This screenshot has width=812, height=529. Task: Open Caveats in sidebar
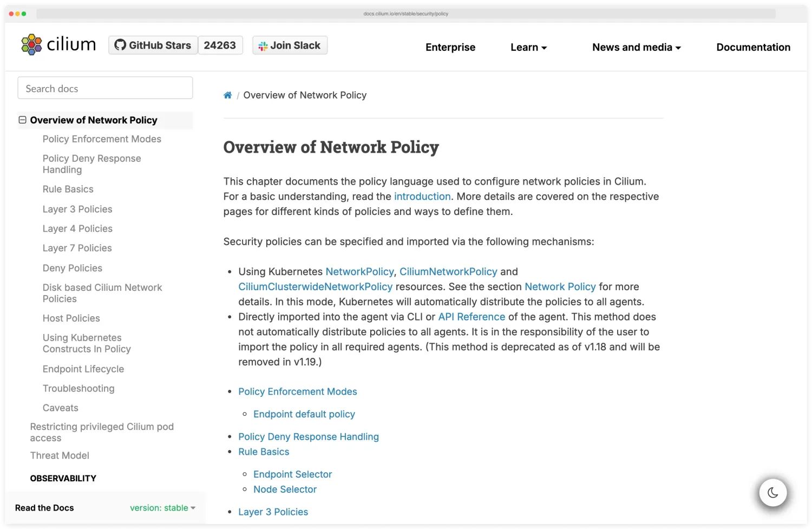point(61,408)
